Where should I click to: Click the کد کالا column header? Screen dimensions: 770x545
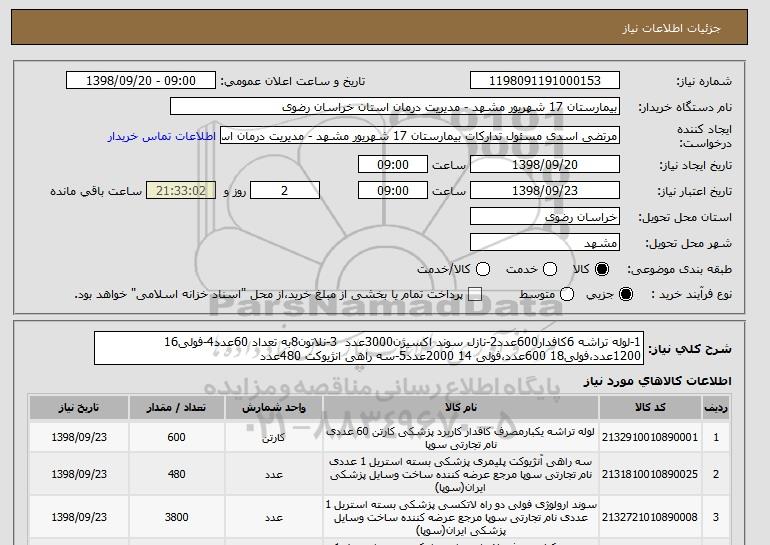(650, 408)
